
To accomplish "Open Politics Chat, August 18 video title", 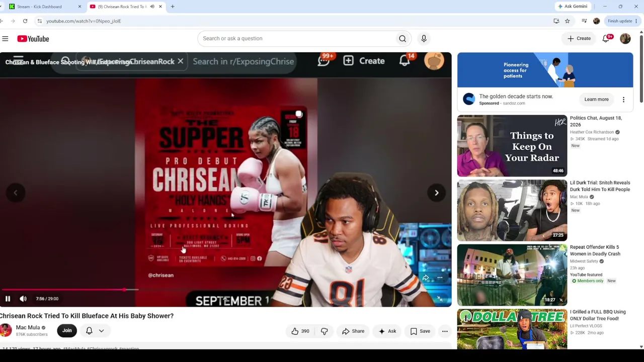I will (x=596, y=121).
